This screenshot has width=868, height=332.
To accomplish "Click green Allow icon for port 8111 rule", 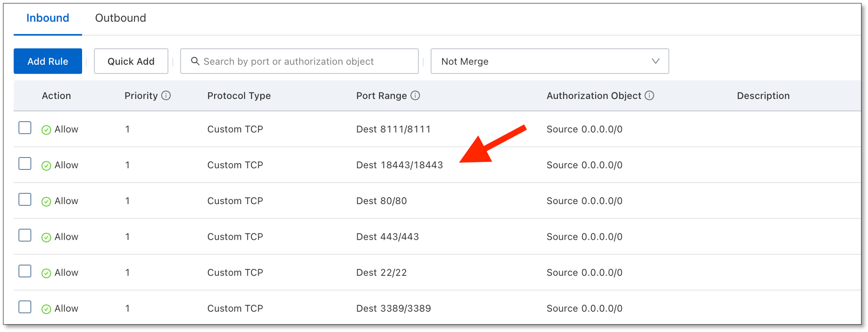I will click(x=47, y=130).
